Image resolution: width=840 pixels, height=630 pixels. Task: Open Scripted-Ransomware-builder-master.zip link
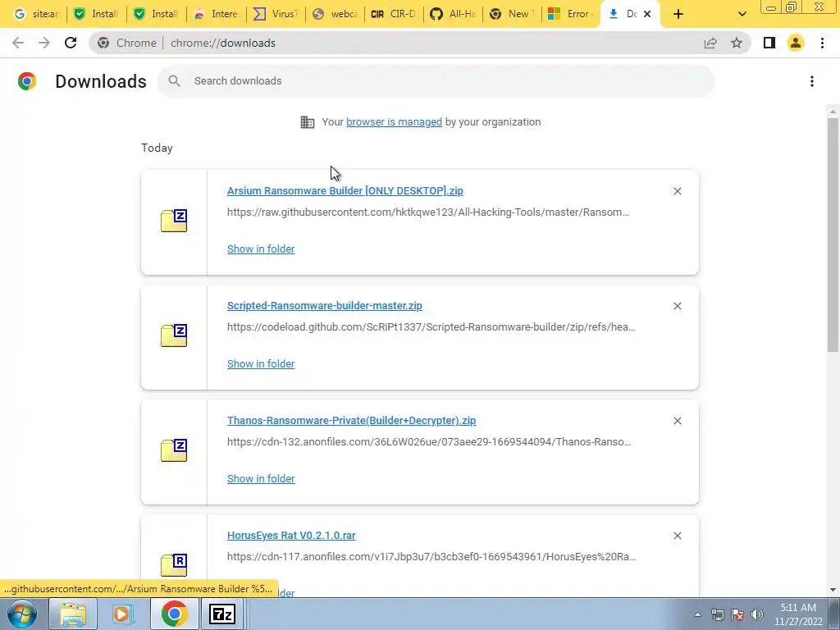(325, 305)
